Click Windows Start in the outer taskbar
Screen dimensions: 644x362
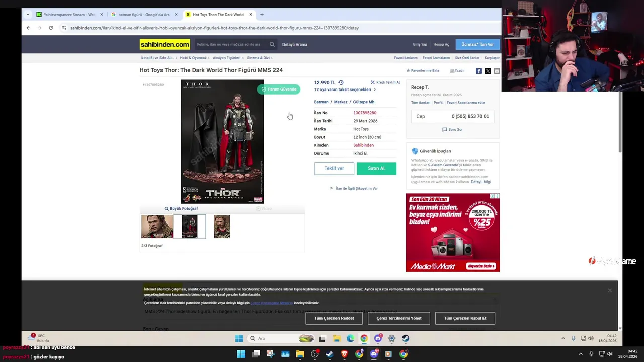pos(241,354)
